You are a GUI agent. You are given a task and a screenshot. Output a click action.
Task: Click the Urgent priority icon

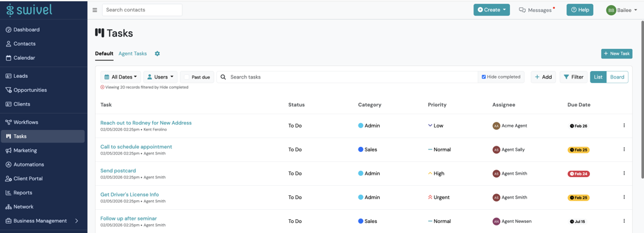coord(430,197)
